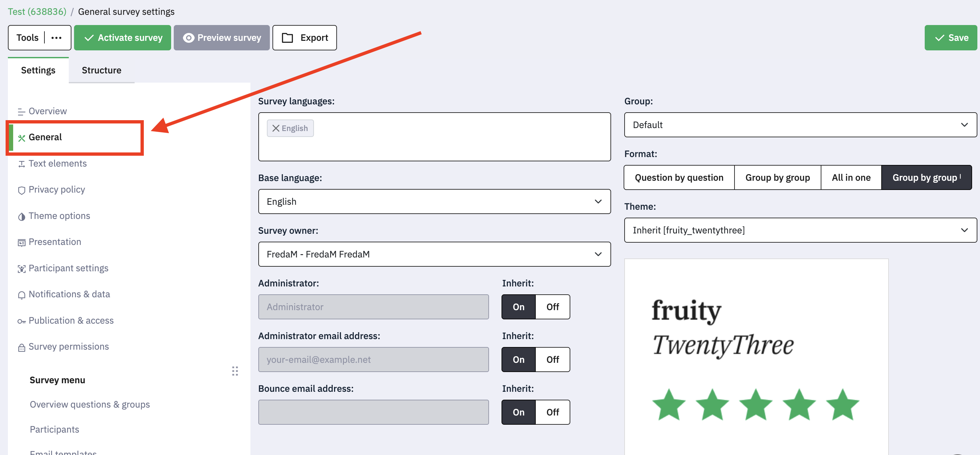The image size is (980, 455).
Task: Turn Administrator email inherit Off
Action: [553, 360]
